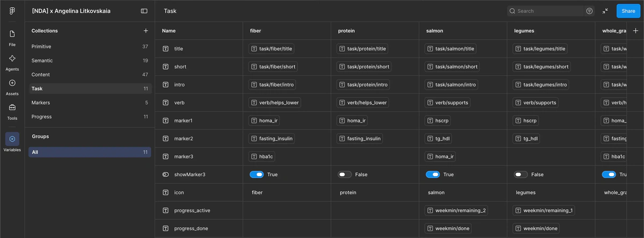The width and height of the screenshot is (644, 238).
Task: Click the task/legumes/title alias chip
Action: click(540, 49)
